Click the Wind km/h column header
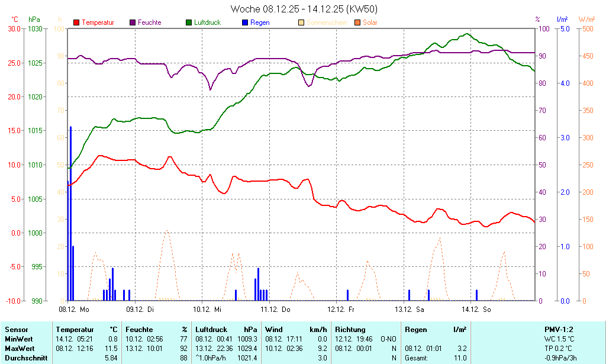 click(x=296, y=330)
